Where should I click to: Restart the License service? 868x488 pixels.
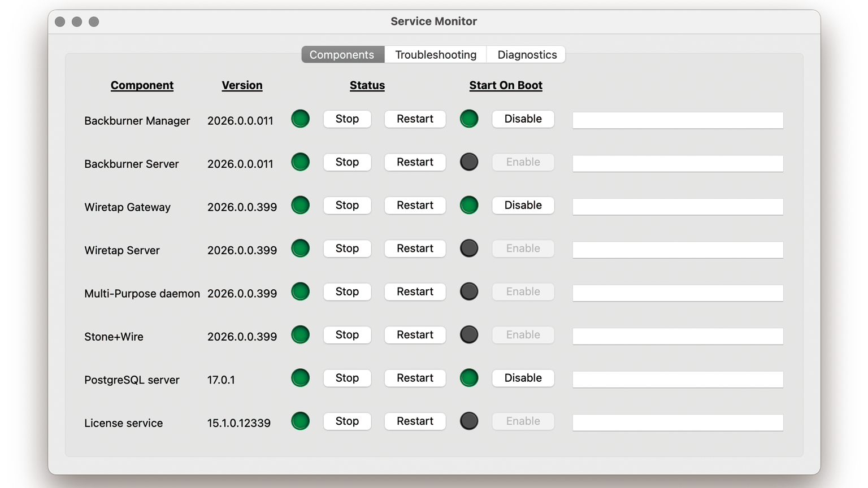pyautogui.click(x=415, y=421)
